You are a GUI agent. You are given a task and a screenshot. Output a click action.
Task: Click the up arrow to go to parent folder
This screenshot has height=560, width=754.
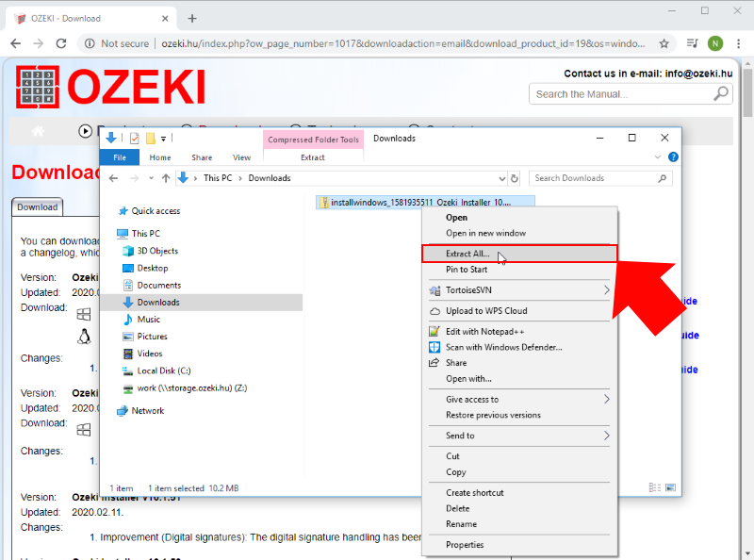(166, 177)
